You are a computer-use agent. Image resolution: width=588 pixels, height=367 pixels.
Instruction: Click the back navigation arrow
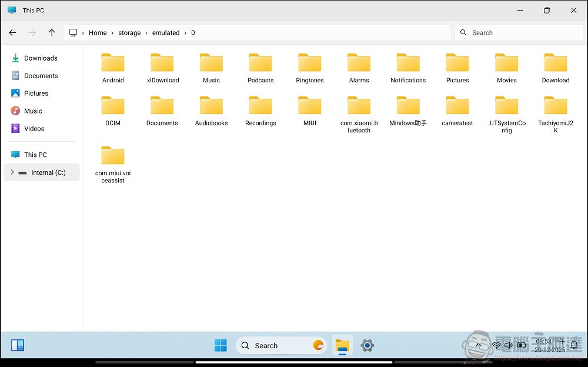point(12,33)
